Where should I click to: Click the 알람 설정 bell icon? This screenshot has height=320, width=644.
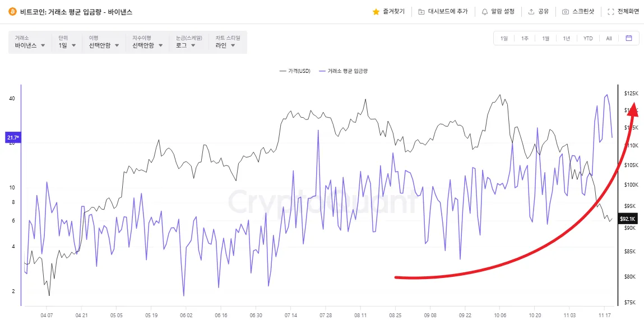[x=485, y=11]
